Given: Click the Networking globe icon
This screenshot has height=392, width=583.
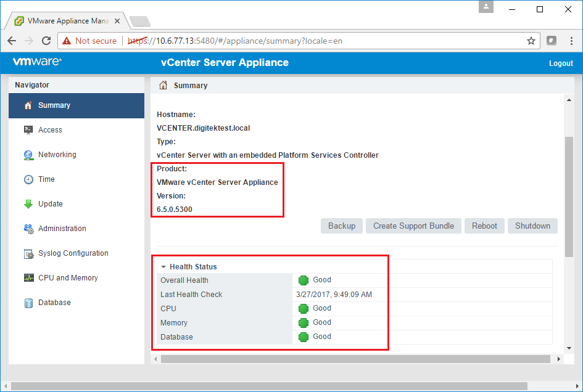Looking at the screenshot, I should click(x=28, y=155).
